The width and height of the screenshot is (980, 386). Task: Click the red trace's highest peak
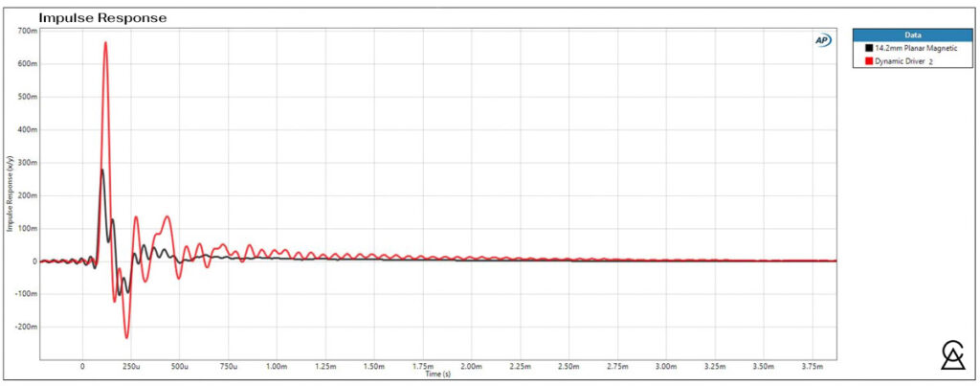[106, 42]
